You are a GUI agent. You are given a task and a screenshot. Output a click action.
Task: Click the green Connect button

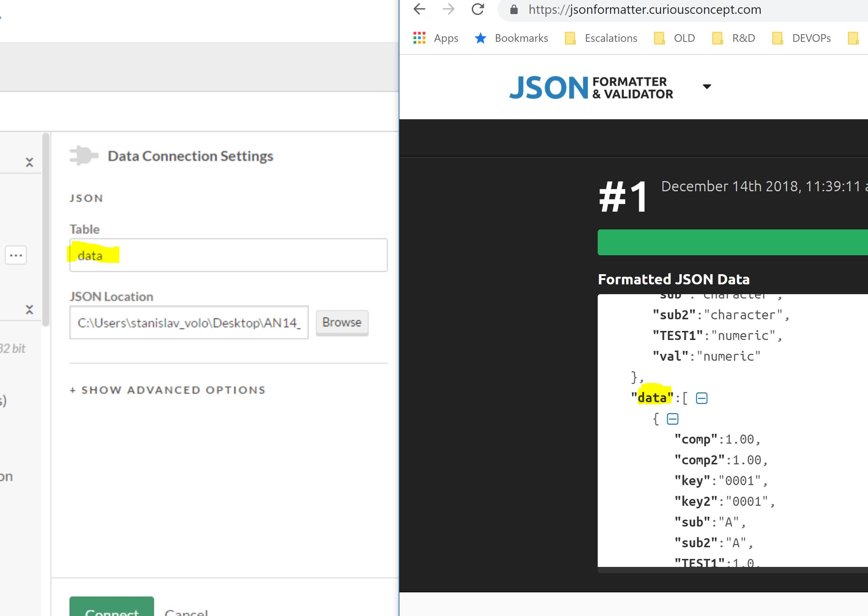coord(112,608)
